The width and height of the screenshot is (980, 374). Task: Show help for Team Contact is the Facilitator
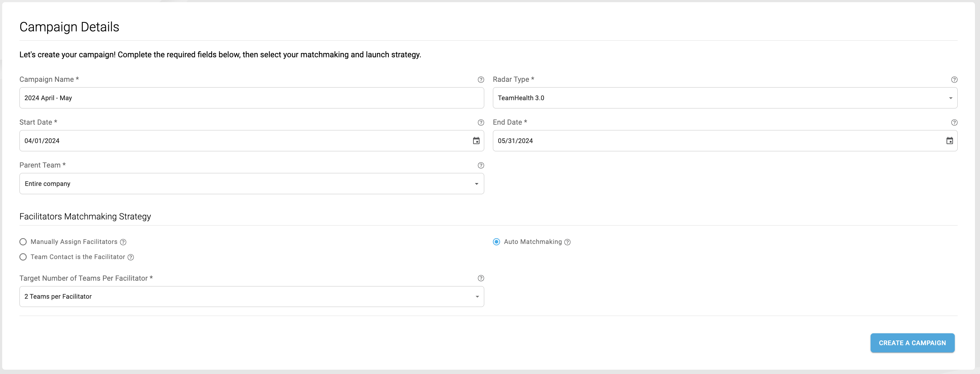(x=130, y=258)
